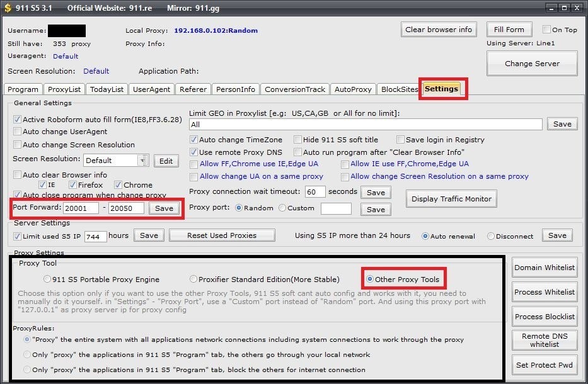
Task: Select the Disconnect option
Action: [x=491, y=237]
